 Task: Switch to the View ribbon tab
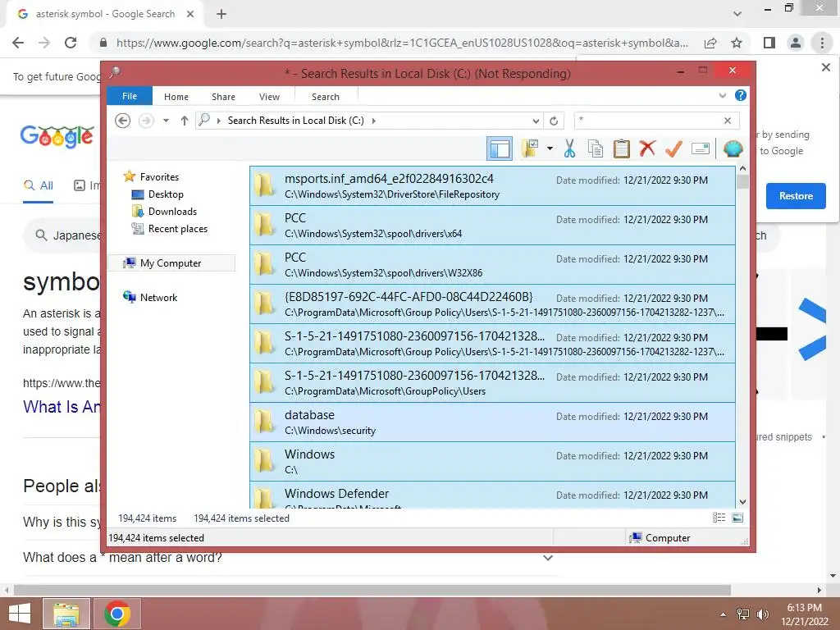click(269, 97)
